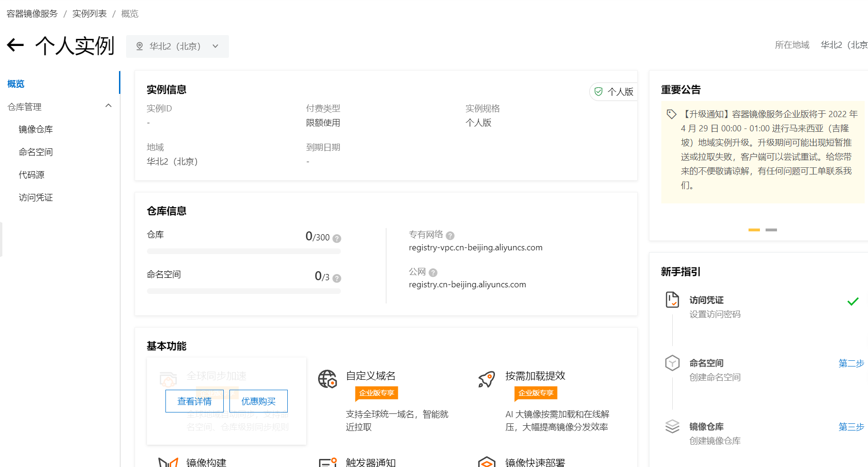Click the 触发器通知 feature title
Viewport: 868px width, 467px height.
pyautogui.click(x=371, y=463)
